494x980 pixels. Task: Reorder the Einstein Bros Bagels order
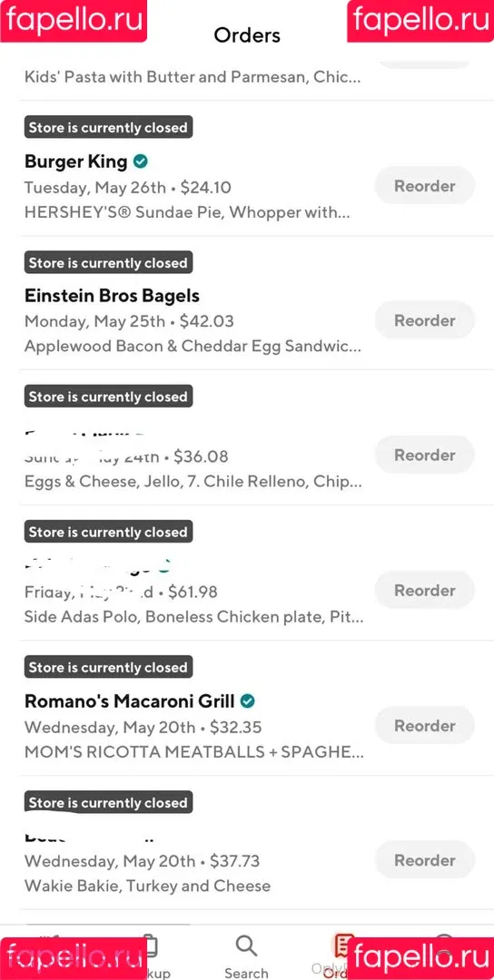tap(425, 320)
